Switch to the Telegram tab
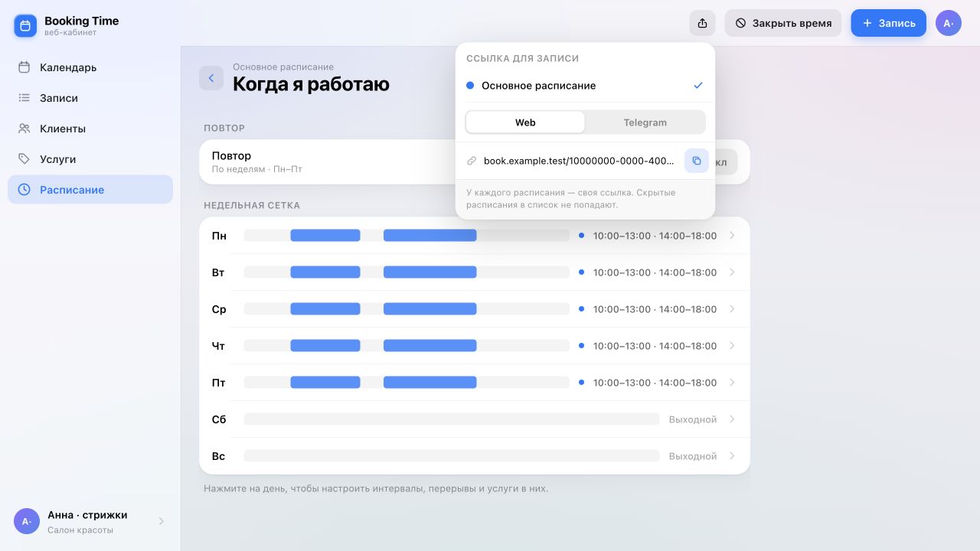 pos(645,122)
